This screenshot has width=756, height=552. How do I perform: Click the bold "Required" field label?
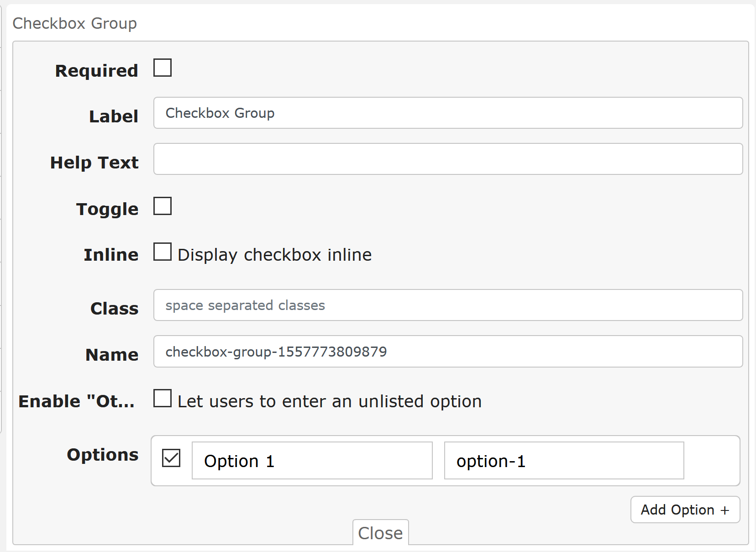[x=96, y=71]
